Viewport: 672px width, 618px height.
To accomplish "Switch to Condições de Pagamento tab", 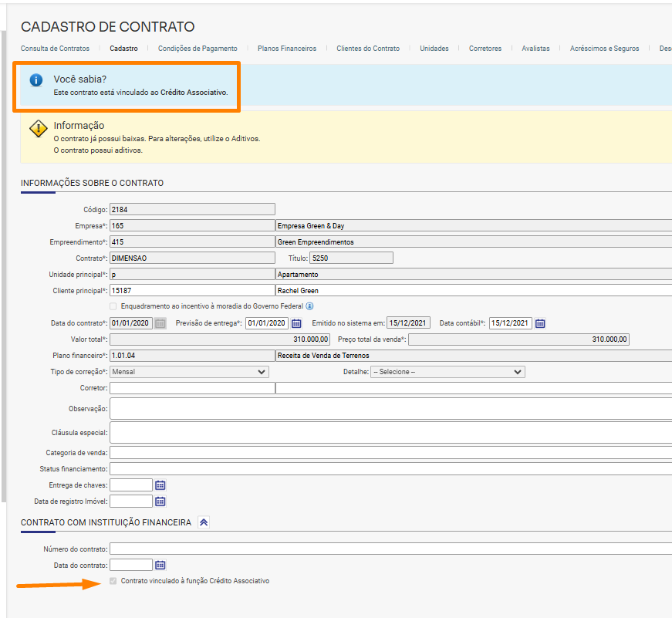I will pos(198,49).
